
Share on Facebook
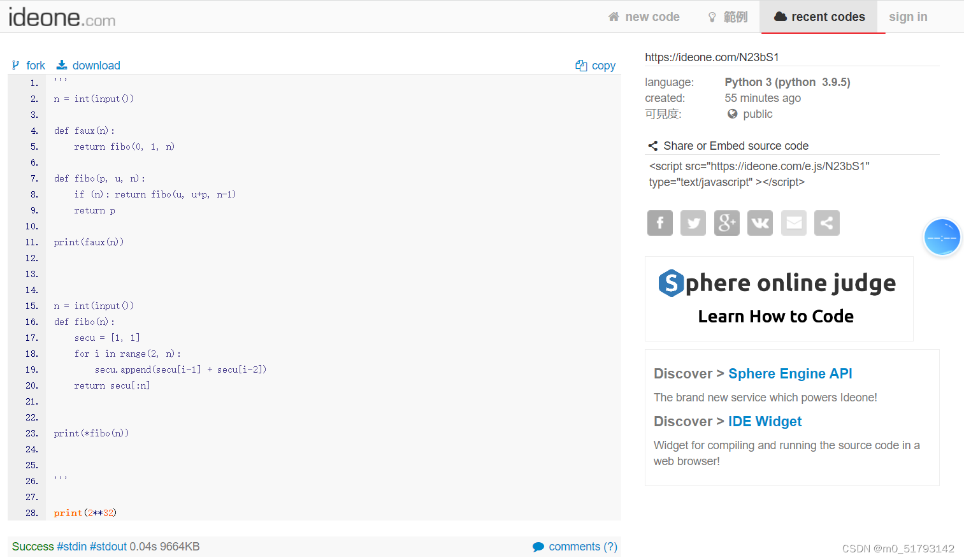tap(660, 223)
